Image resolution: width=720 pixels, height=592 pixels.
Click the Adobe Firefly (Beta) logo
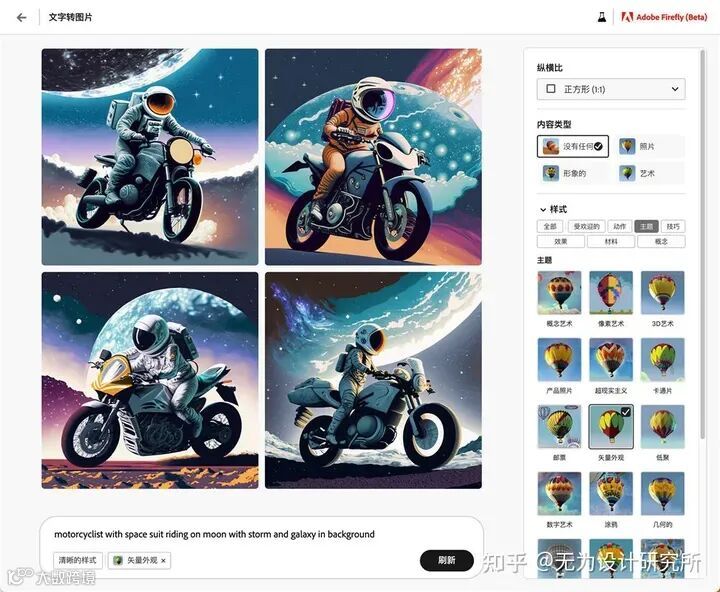point(664,17)
